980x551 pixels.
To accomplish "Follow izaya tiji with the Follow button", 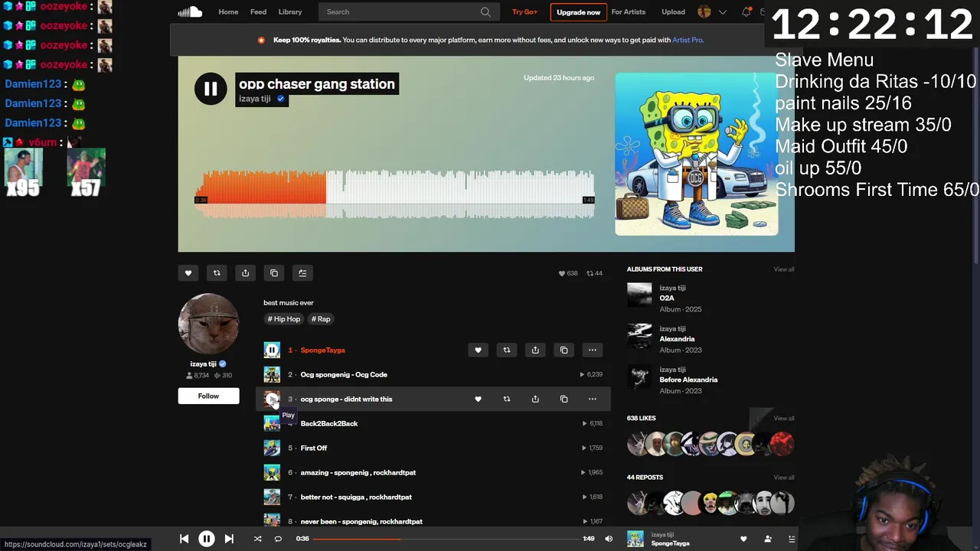I will pyautogui.click(x=208, y=396).
